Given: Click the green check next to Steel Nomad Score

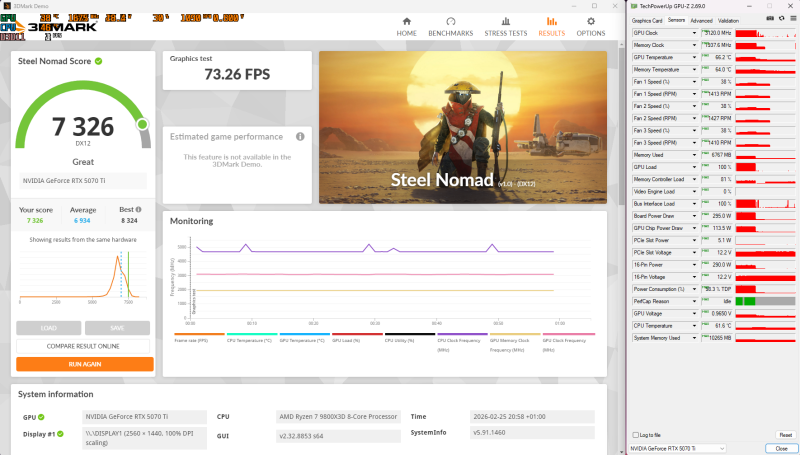Looking at the screenshot, I should 98,61.
